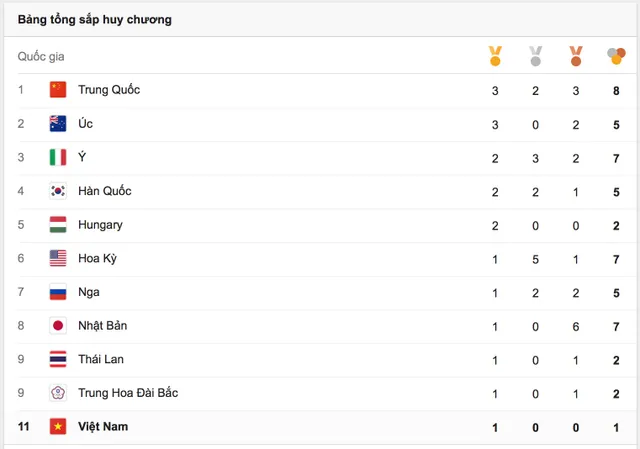The image size is (640, 449).
Task: Click the Thailand flag icon
Action: click(58, 359)
